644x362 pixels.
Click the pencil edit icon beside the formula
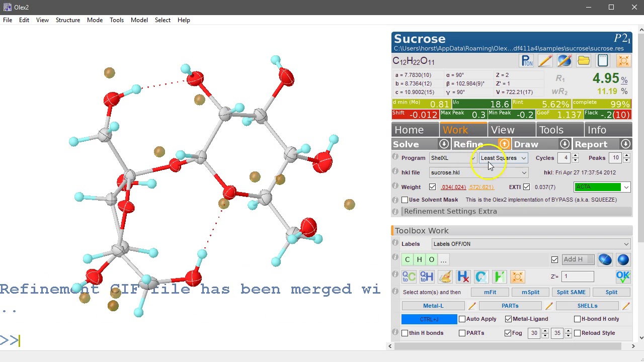[545, 61]
